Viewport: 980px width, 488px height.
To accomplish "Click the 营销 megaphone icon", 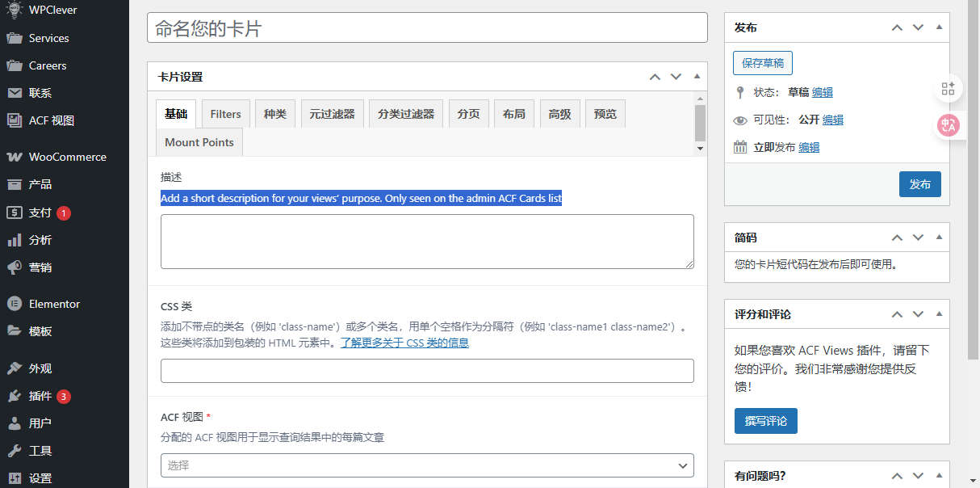I will click(x=14, y=267).
